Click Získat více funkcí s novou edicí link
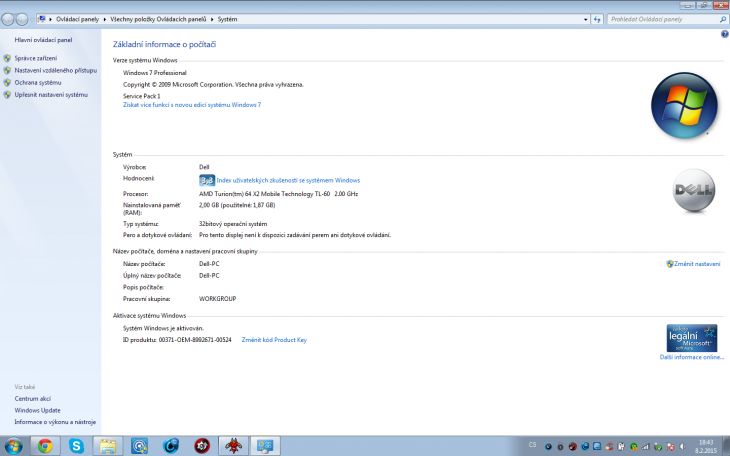Viewport: 730px width, 456px height. point(192,105)
